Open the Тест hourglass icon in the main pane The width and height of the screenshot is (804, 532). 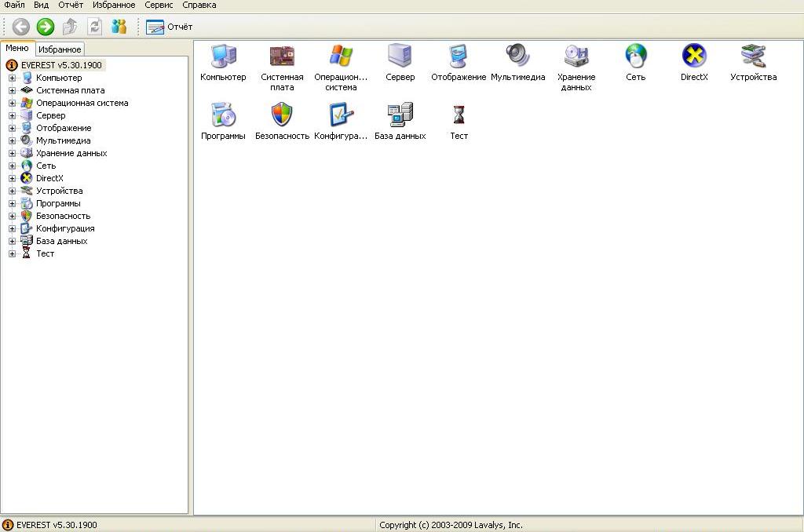(459, 115)
